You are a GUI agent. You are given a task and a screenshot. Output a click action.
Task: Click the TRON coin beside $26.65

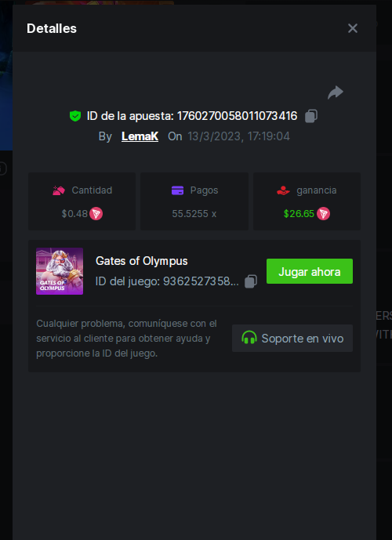point(324,214)
